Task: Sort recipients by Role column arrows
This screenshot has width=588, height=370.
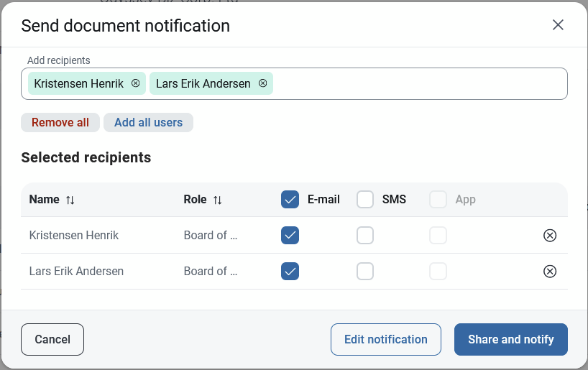Action: pyautogui.click(x=218, y=200)
